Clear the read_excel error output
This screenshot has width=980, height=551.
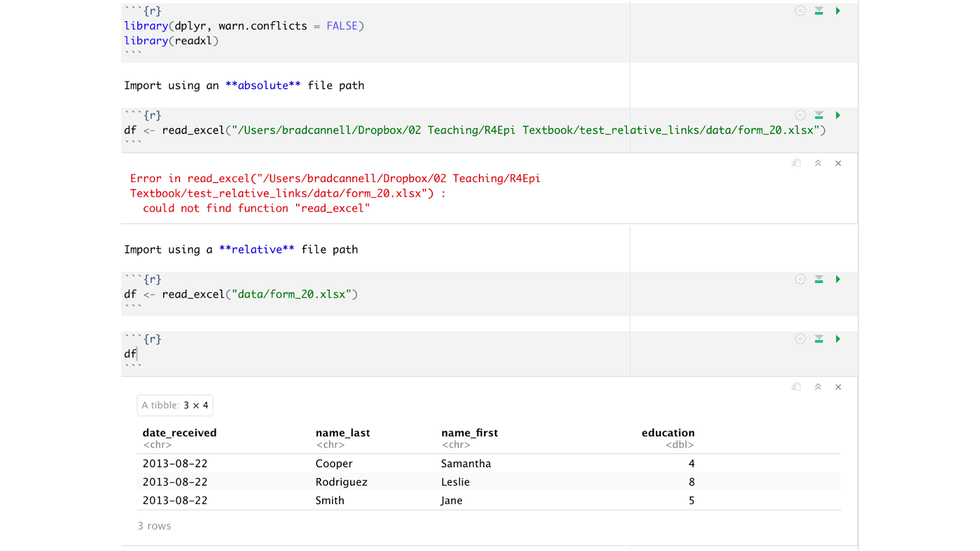click(838, 163)
